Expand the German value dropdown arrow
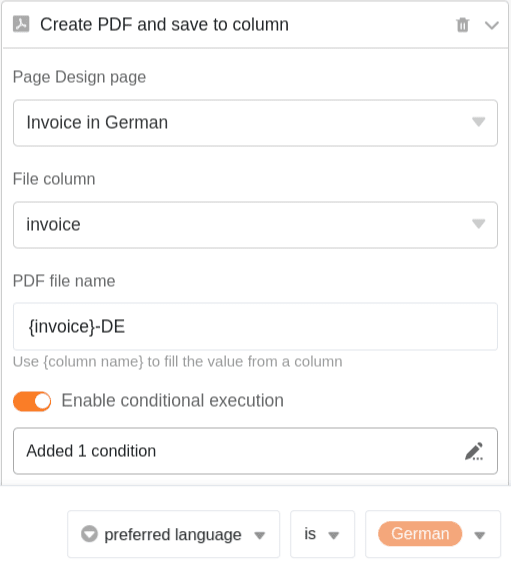511x567 pixels. (480, 535)
